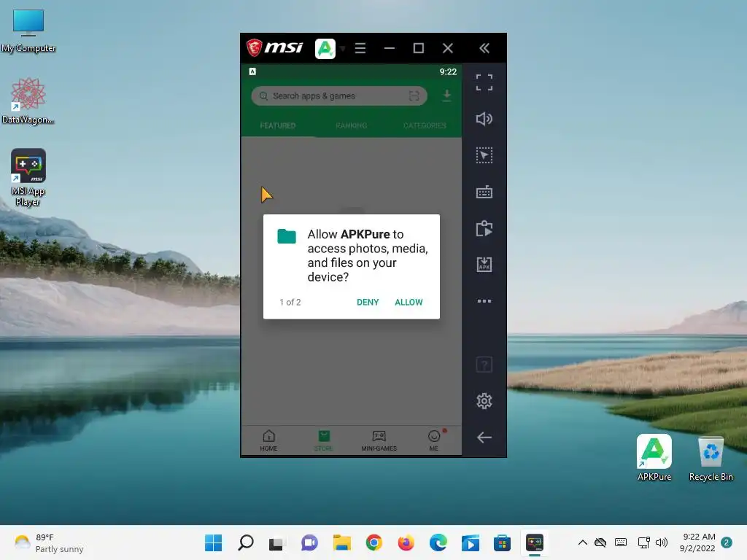Viewport: 747px width, 560px height.
Task: Show hidden system tray icons chevron
Action: pyautogui.click(x=582, y=542)
